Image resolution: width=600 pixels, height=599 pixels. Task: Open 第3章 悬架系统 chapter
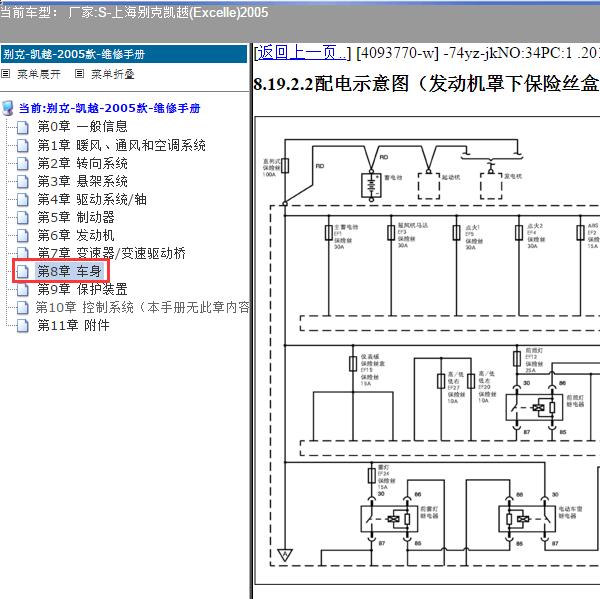[82, 181]
